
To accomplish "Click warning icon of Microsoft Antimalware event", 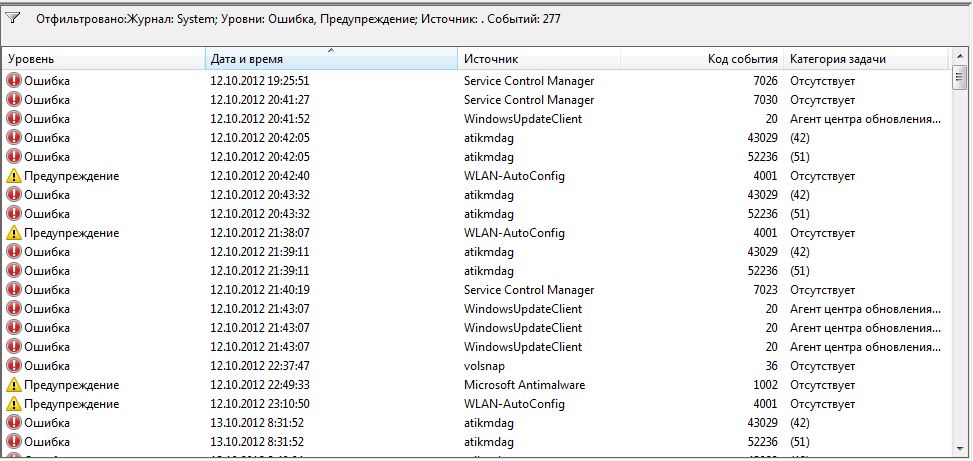I will [14, 385].
